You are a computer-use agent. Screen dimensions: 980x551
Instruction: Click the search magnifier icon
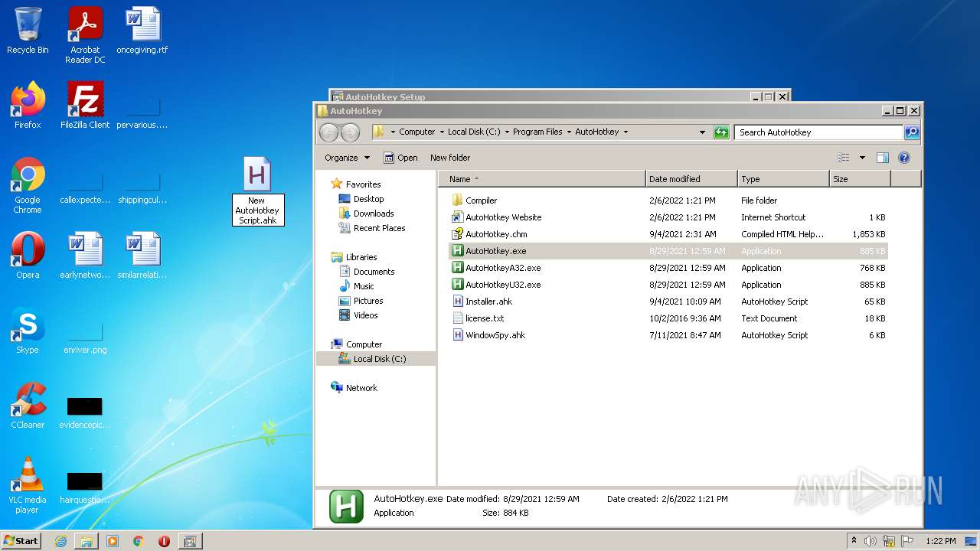click(x=911, y=132)
